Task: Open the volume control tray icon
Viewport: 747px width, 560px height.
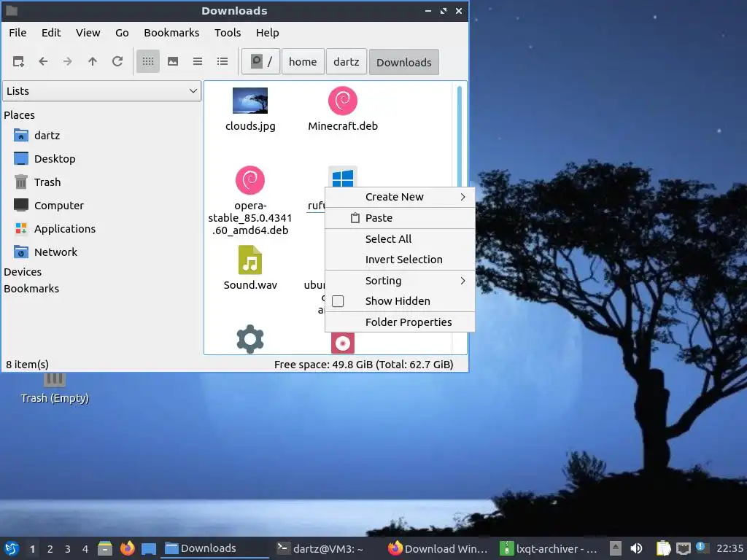Action: (636, 548)
